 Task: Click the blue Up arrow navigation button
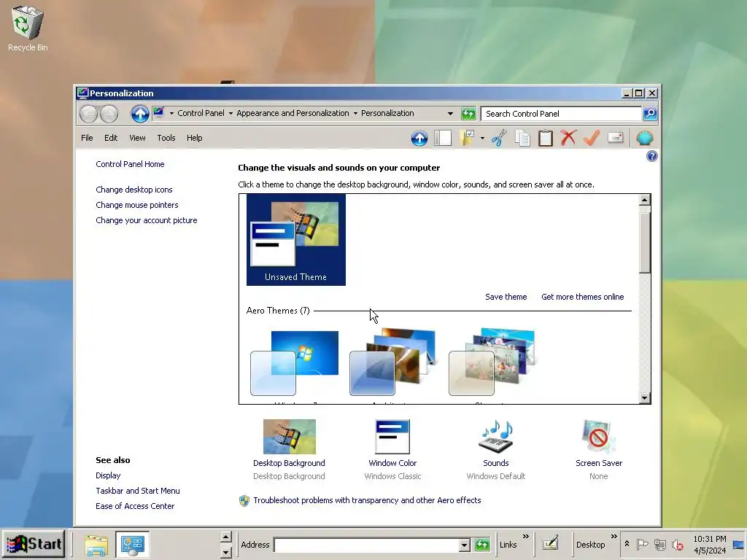click(139, 113)
